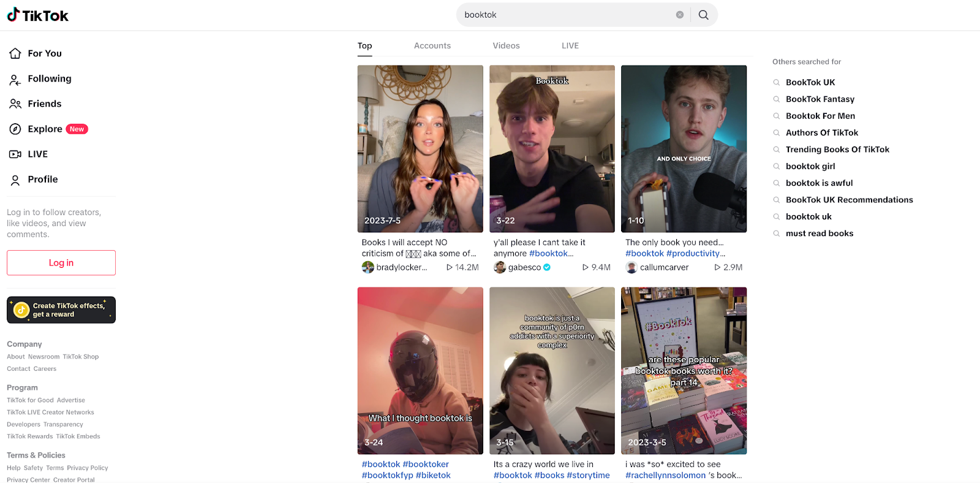Select the Top results tab
Screen dimensions: 980x483
pyautogui.click(x=365, y=46)
